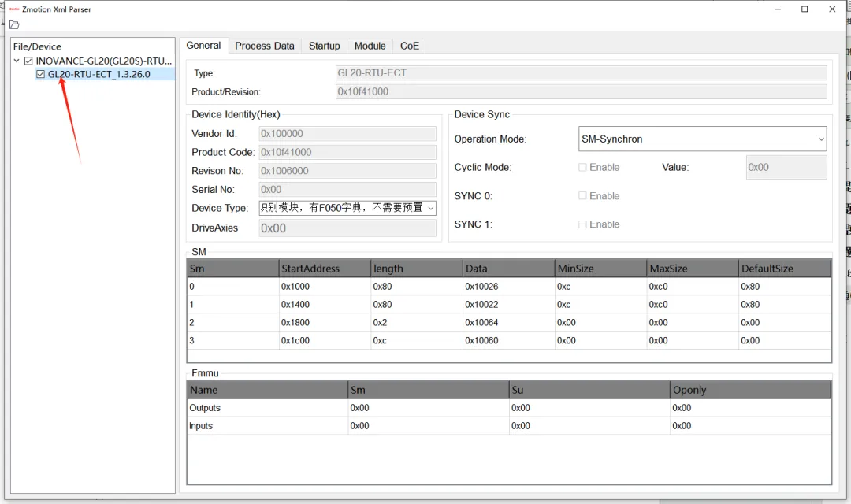Toggle the GL20-RTU-ECT_1.3.26.0 checkbox
This screenshot has width=851, height=504.
[x=41, y=74]
